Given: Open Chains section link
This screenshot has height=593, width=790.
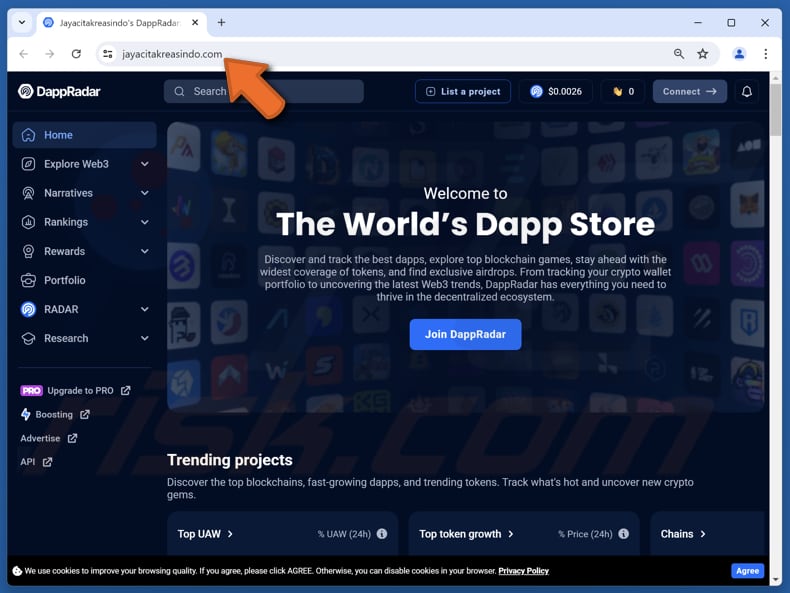Looking at the screenshot, I should 683,534.
